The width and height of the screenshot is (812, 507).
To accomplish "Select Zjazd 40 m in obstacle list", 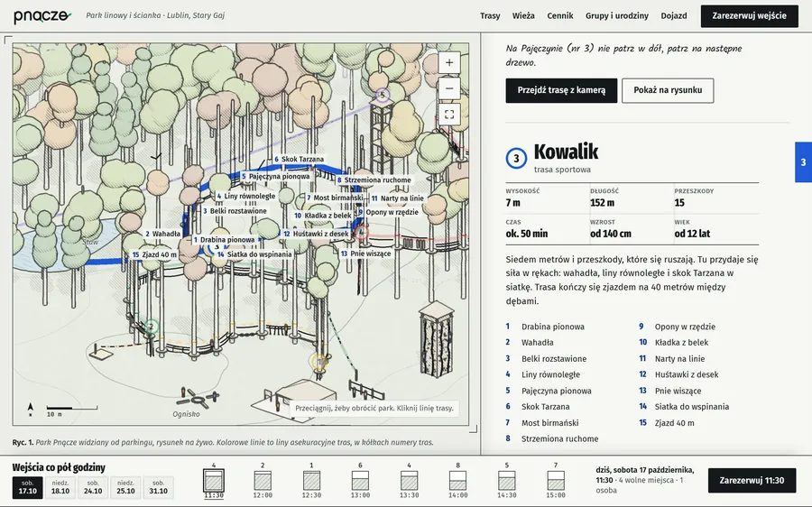I will pyautogui.click(x=674, y=423).
